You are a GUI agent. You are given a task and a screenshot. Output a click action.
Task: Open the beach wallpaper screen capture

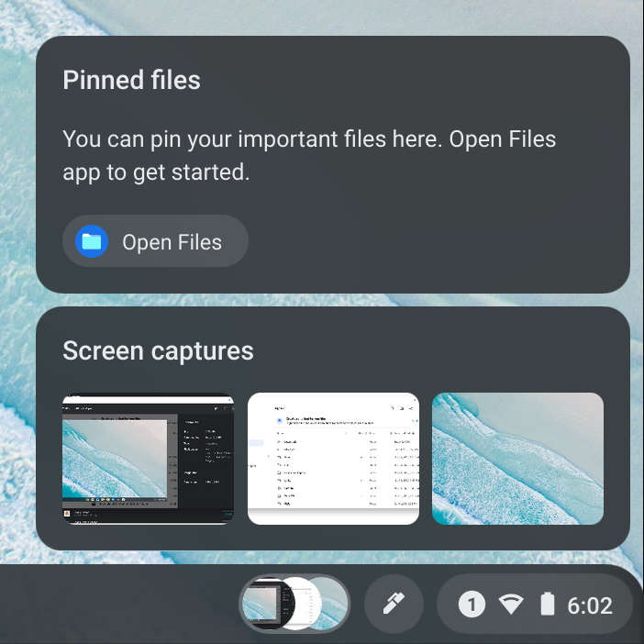(x=517, y=459)
